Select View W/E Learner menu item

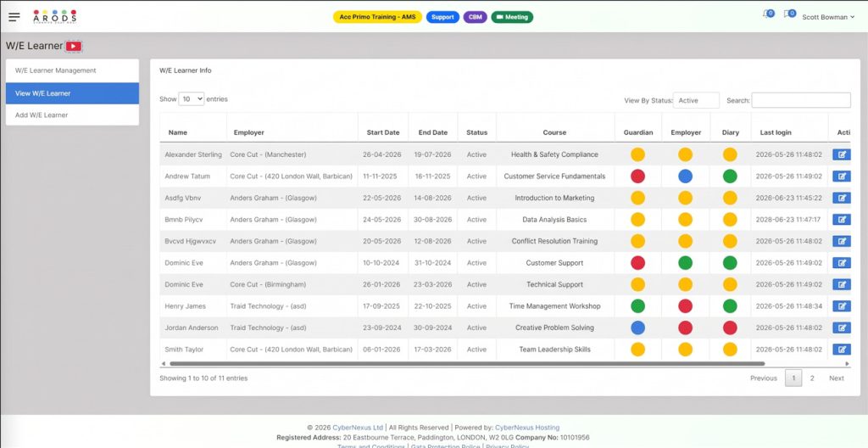coord(73,93)
